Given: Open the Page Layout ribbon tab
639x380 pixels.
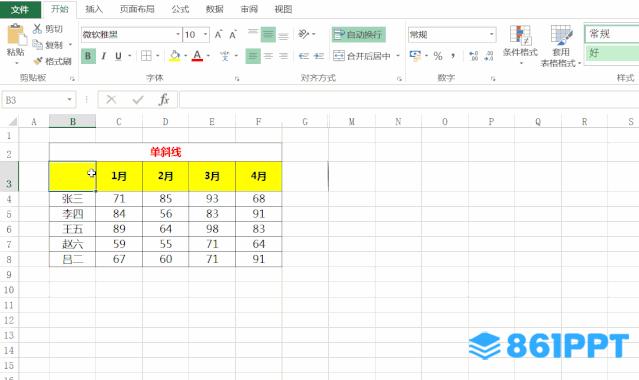Looking at the screenshot, I should point(137,9).
